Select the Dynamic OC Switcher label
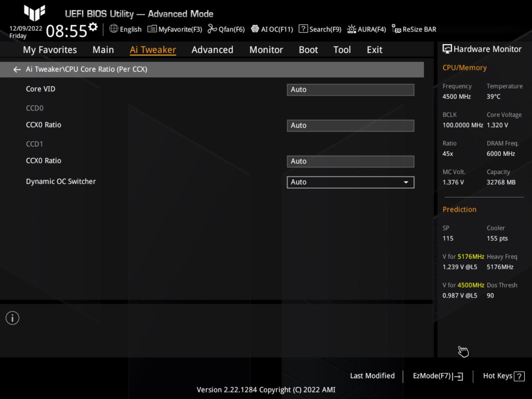The height and width of the screenshot is (399, 532). [61, 181]
